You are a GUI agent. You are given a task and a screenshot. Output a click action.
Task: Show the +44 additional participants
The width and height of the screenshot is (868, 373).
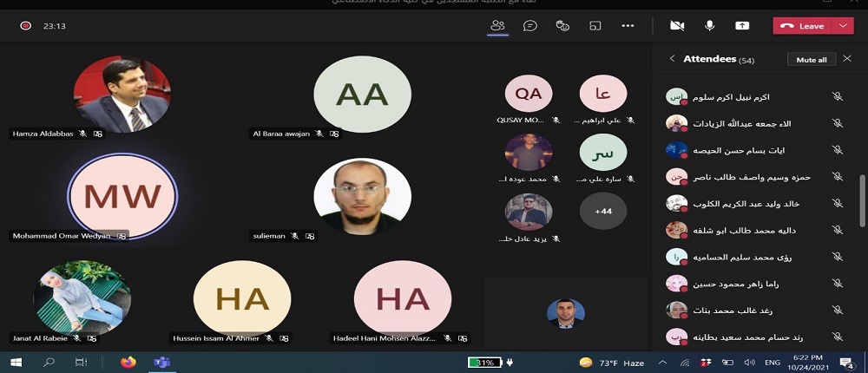[x=602, y=211]
